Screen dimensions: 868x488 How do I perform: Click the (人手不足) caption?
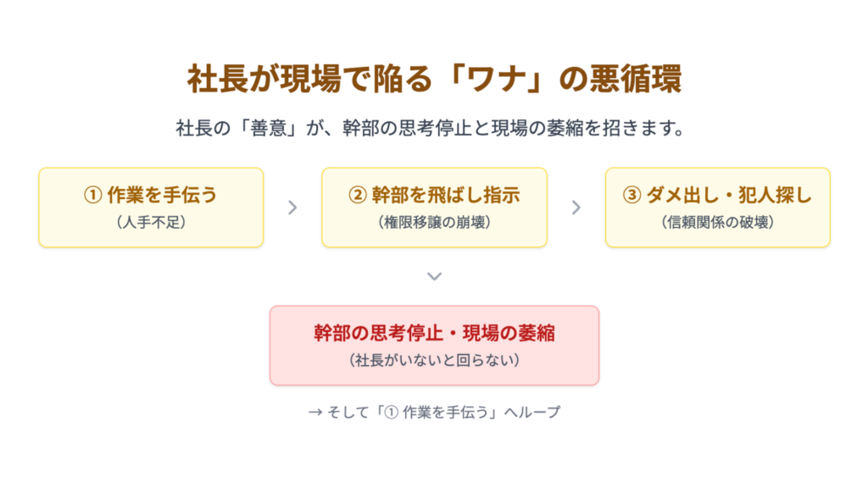pos(151,222)
